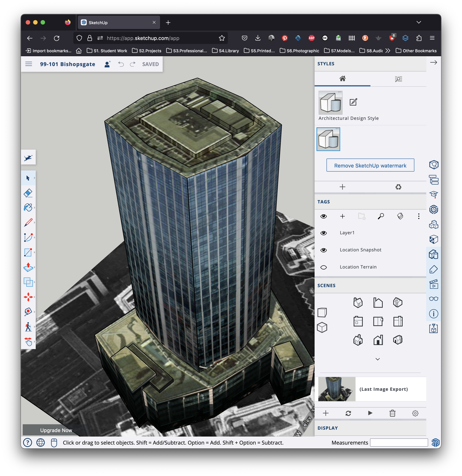Select the Push/Pull tool

(28, 267)
